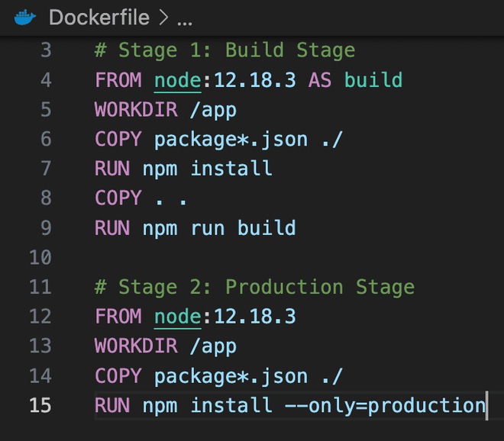Place cursor on Stage 1 Build Stage comment
The width and height of the screenshot is (504, 441).
(x=225, y=51)
